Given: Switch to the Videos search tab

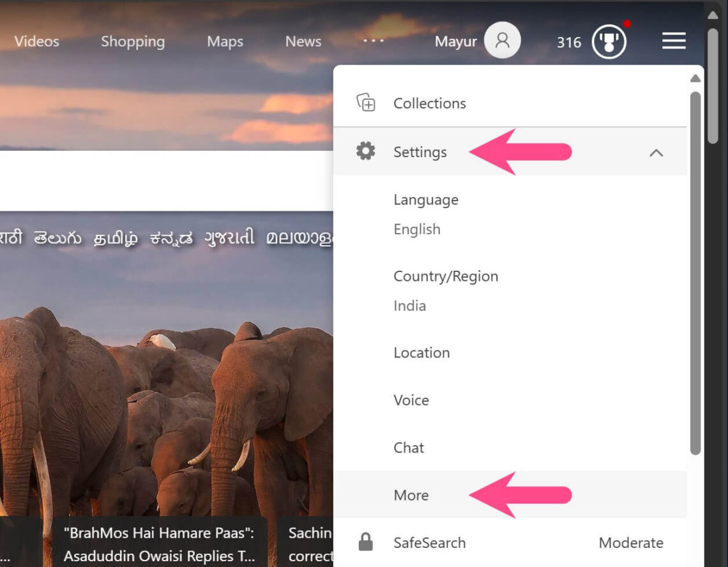Looking at the screenshot, I should 36,41.
